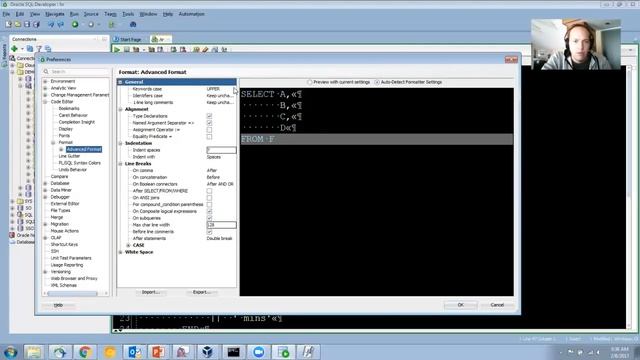
Task: Click the New file icon in main toolbar
Action: pyautogui.click(x=9, y=24)
